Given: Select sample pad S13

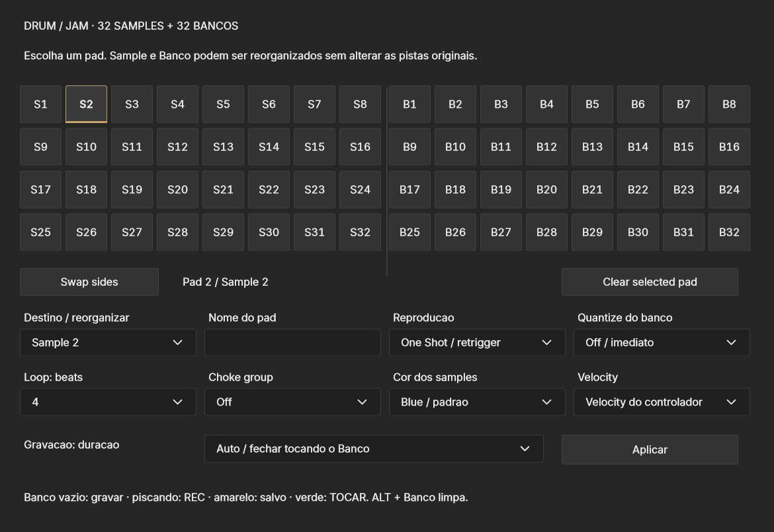Looking at the screenshot, I should point(223,147).
